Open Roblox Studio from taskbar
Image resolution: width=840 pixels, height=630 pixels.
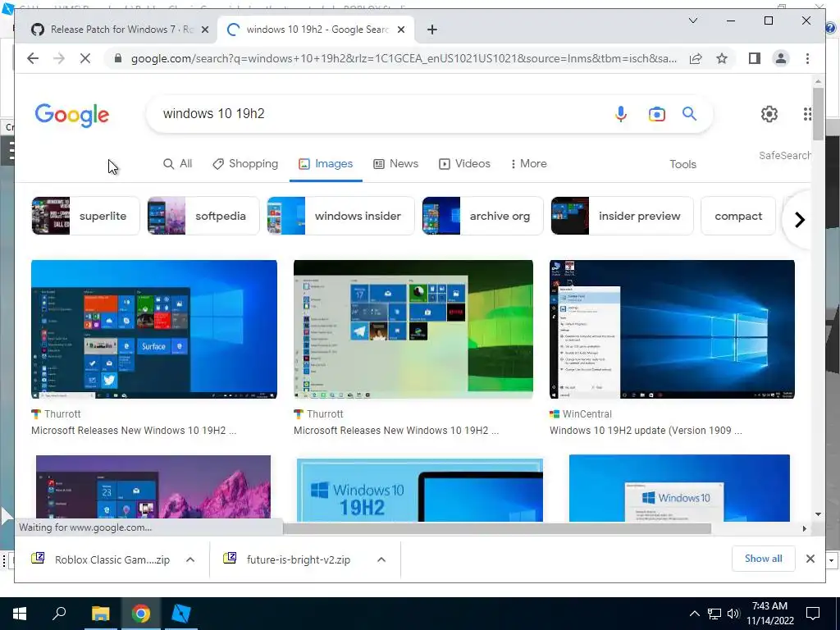click(x=181, y=614)
